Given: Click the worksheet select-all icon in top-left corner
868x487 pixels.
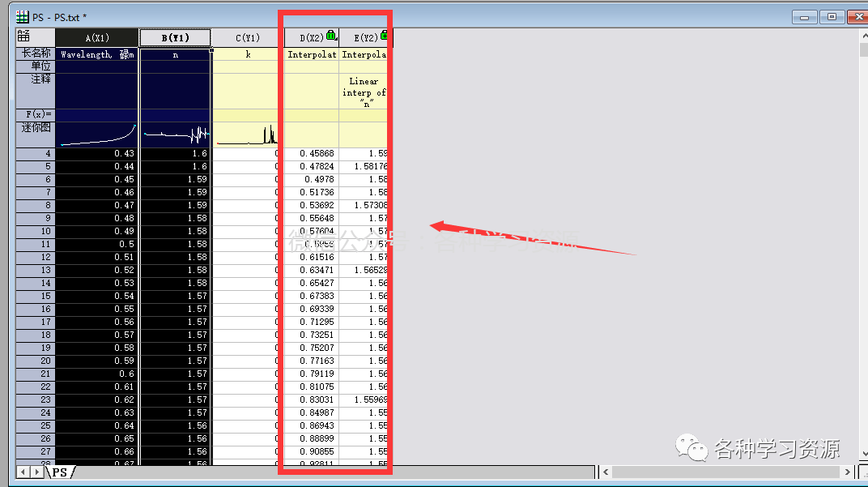Looking at the screenshot, I should point(23,36).
